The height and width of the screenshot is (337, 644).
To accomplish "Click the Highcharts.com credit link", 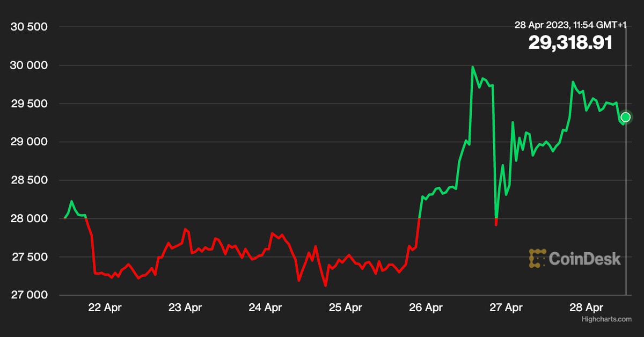I will click(x=606, y=319).
